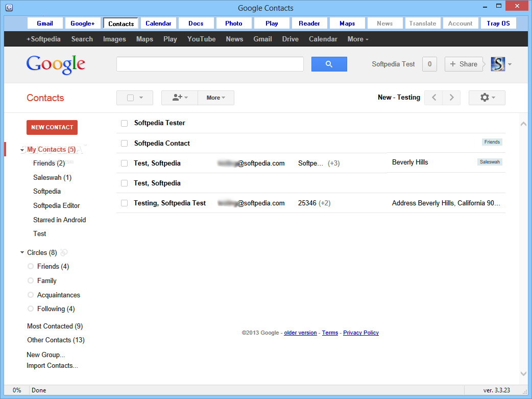Open the older version link
532x399 pixels.
point(300,333)
